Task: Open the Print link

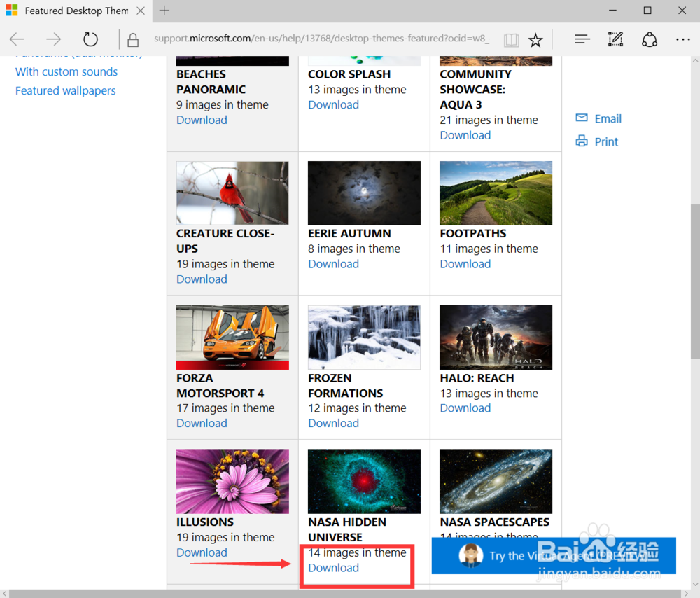Action: [606, 141]
